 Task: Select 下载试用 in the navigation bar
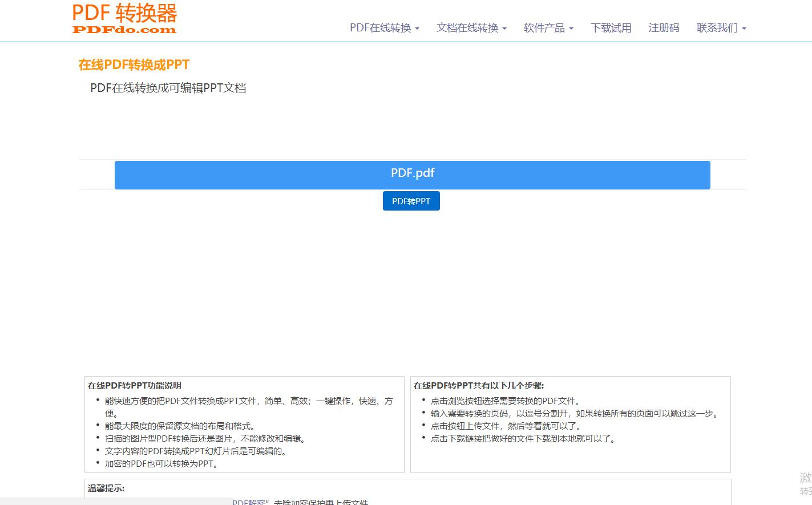(611, 27)
